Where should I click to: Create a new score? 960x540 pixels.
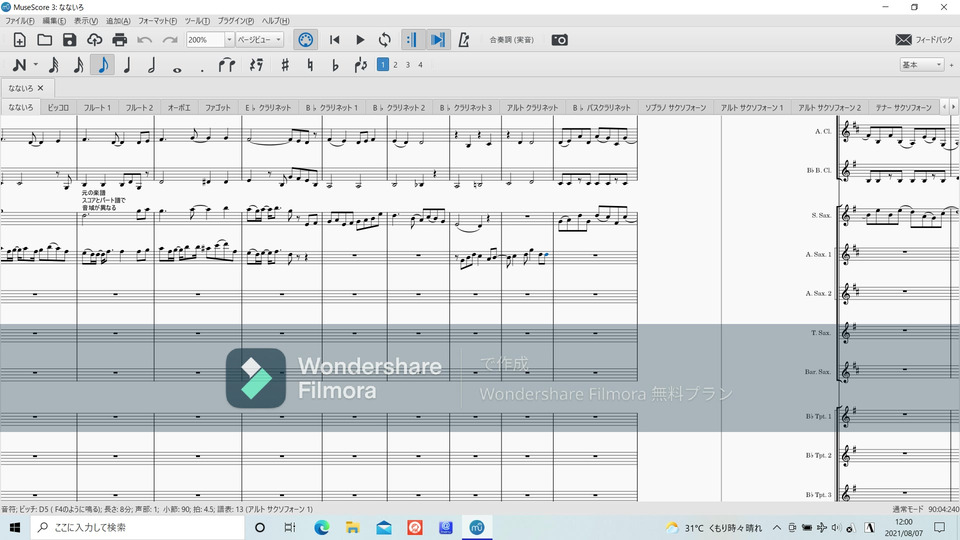[x=20, y=40]
